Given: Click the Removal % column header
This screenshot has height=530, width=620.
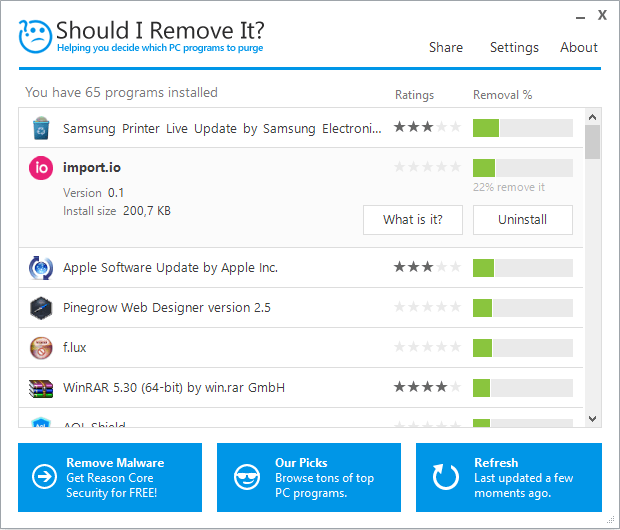Looking at the screenshot, I should click(503, 95).
